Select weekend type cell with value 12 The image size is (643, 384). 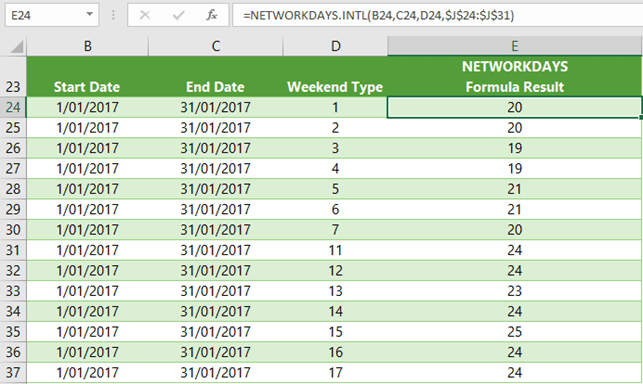(335, 270)
